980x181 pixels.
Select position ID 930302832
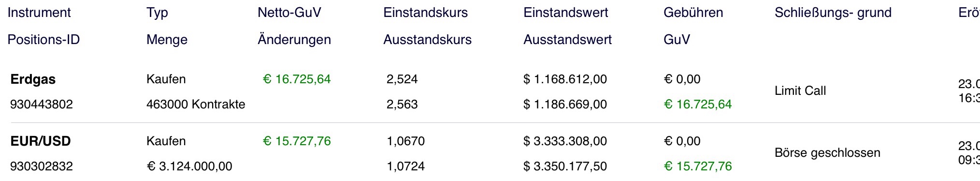[42, 166]
